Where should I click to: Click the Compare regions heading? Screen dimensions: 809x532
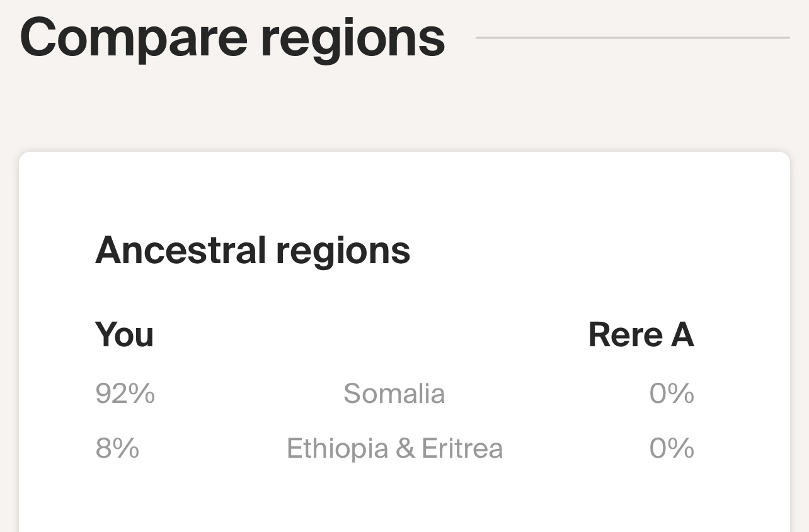(232, 38)
